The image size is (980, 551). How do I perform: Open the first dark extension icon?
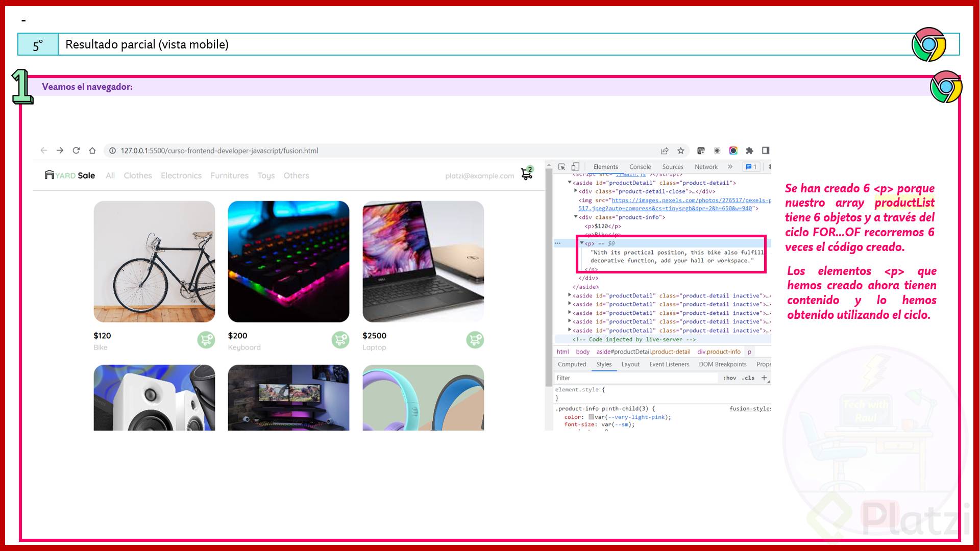(701, 151)
